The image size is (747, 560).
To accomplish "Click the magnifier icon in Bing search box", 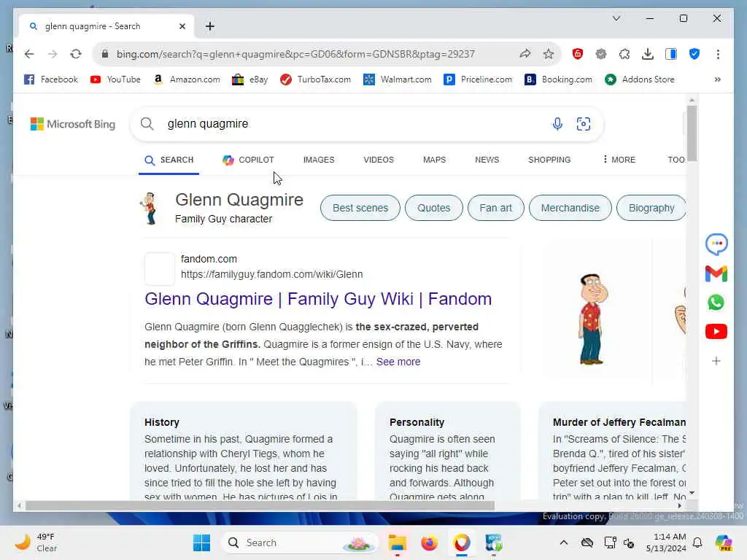I will coord(147,124).
